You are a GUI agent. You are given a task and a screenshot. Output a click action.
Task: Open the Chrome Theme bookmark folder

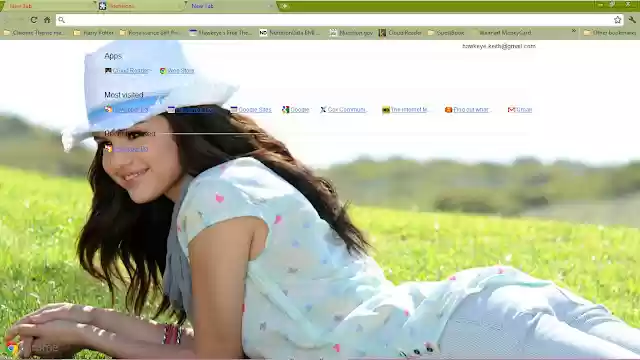point(34,33)
